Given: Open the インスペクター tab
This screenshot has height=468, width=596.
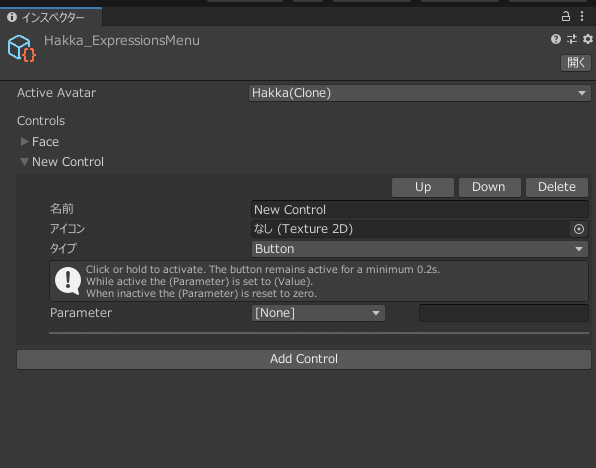Looking at the screenshot, I should [x=51, y=17].
